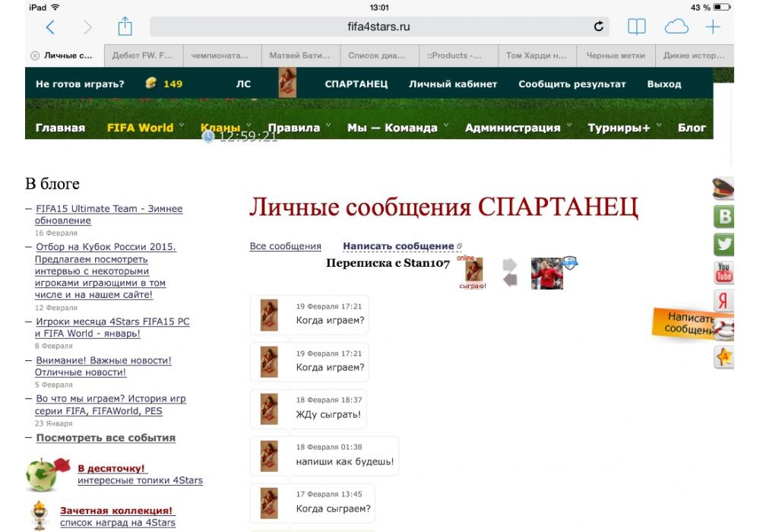Select the "Главная" menu item
The height and width of the screenshot is (532, 760).
click(60, 128)
